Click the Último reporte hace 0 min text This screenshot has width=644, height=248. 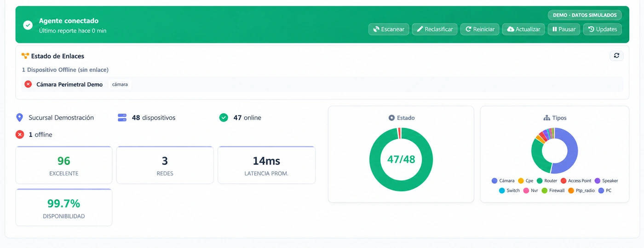(x=73, y=31)
